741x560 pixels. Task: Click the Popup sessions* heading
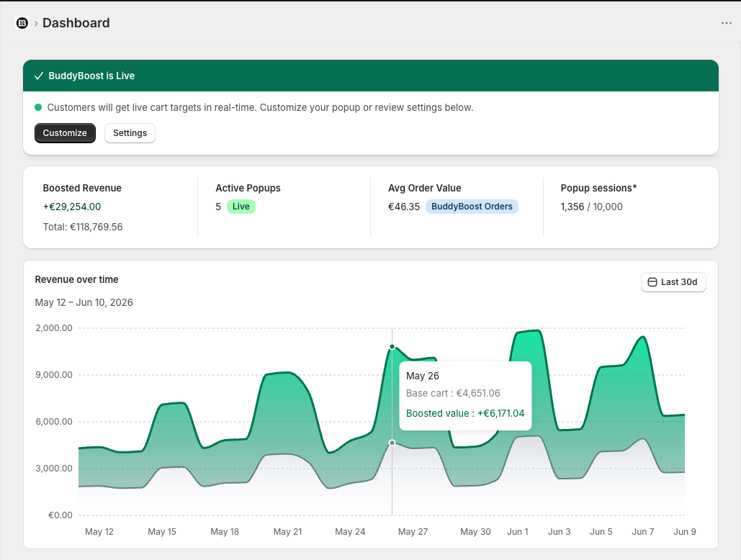click(x=598, y=188)
